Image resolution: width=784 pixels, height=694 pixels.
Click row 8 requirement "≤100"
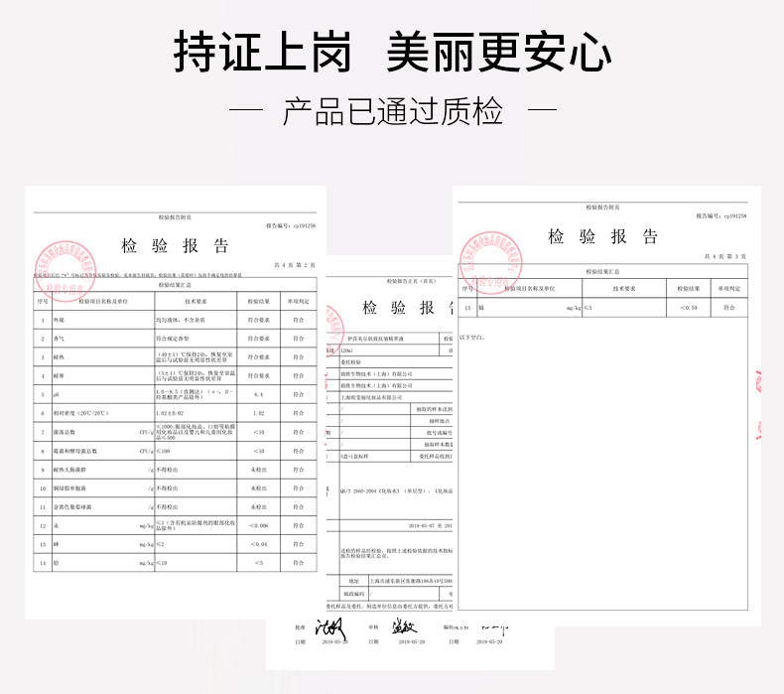pos(164,451)
